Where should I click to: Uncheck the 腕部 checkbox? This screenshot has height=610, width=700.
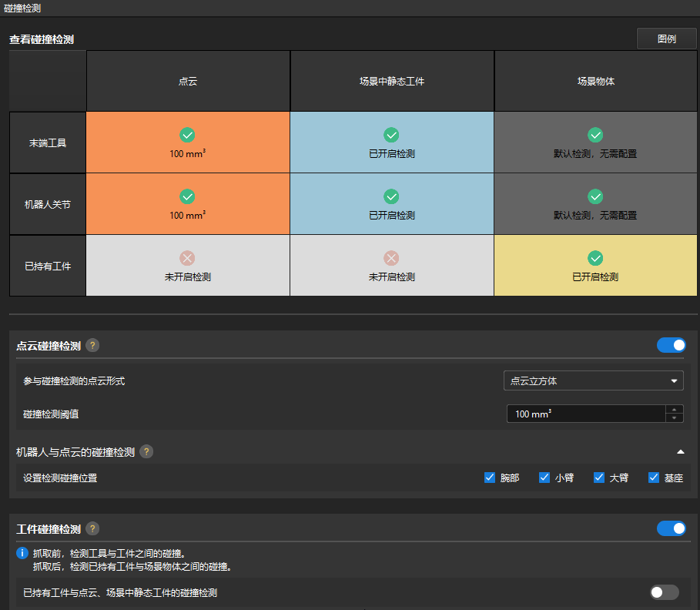pyautogui.click(x=490, y=478)
